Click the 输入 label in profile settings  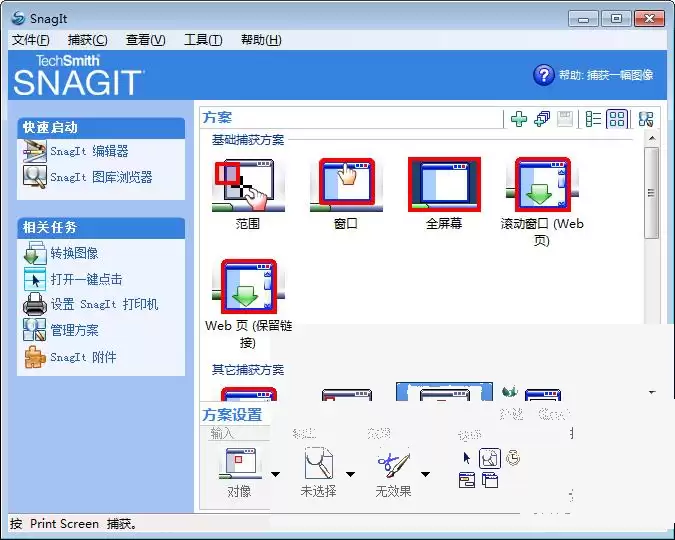coord(222,433)
